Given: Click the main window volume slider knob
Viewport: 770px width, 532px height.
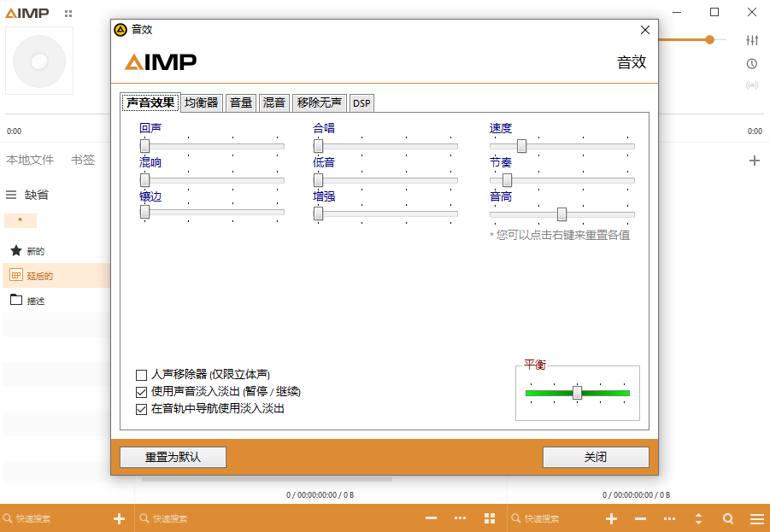Looking at the screenshot, I should (x=709, y=40).
